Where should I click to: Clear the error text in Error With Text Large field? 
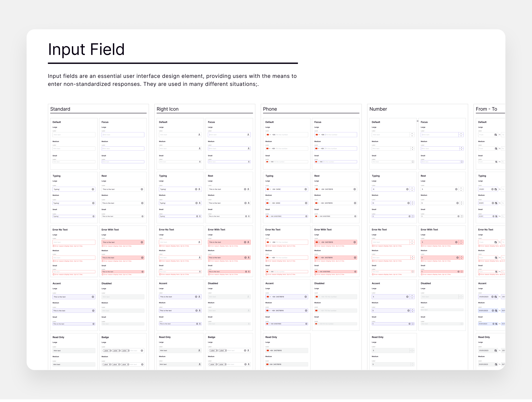tap(142, 242)
